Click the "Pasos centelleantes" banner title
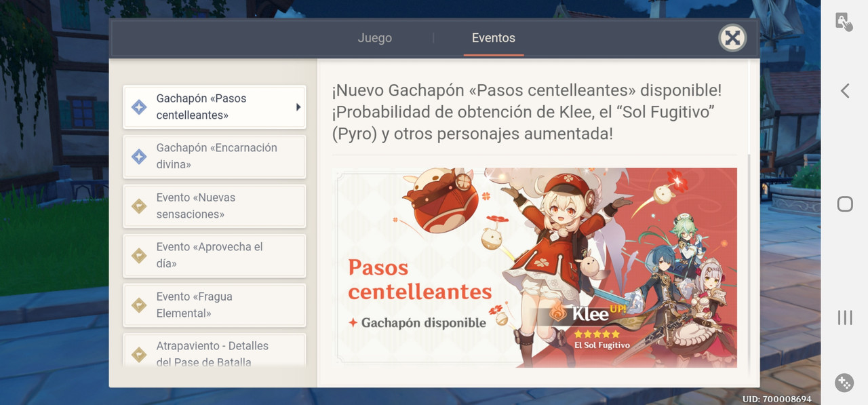 pos(420,279)
